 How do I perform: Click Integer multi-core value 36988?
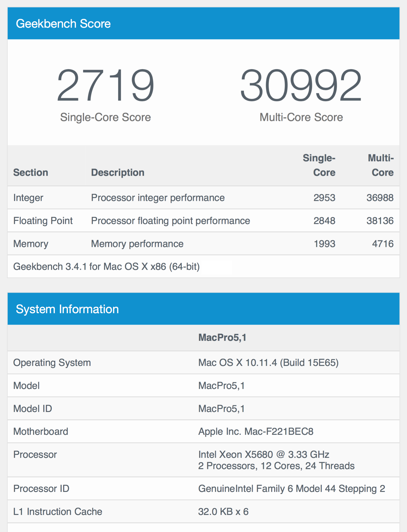380,198
